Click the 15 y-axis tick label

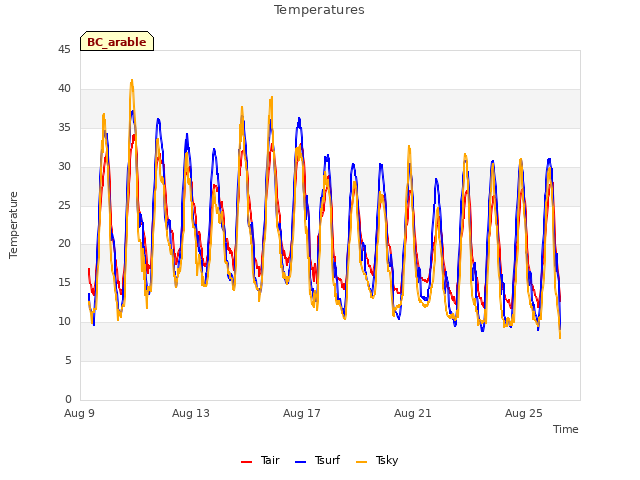tap(64, 283)
